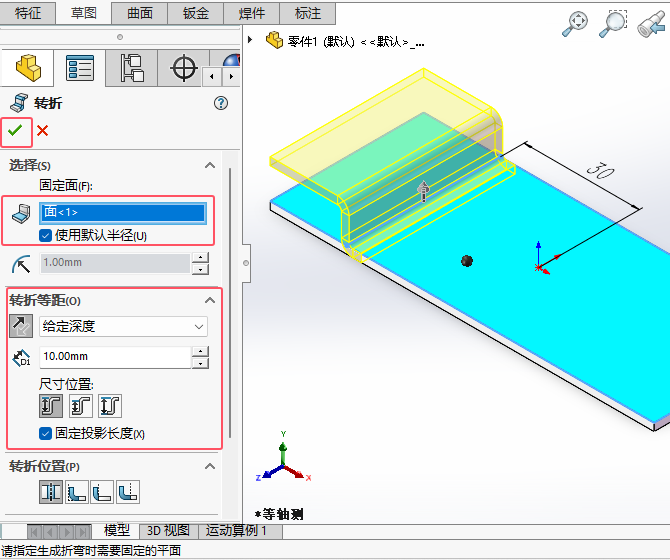Click the panel splitter collapse handle
The image size is (670, 560).
coord(246,263)
